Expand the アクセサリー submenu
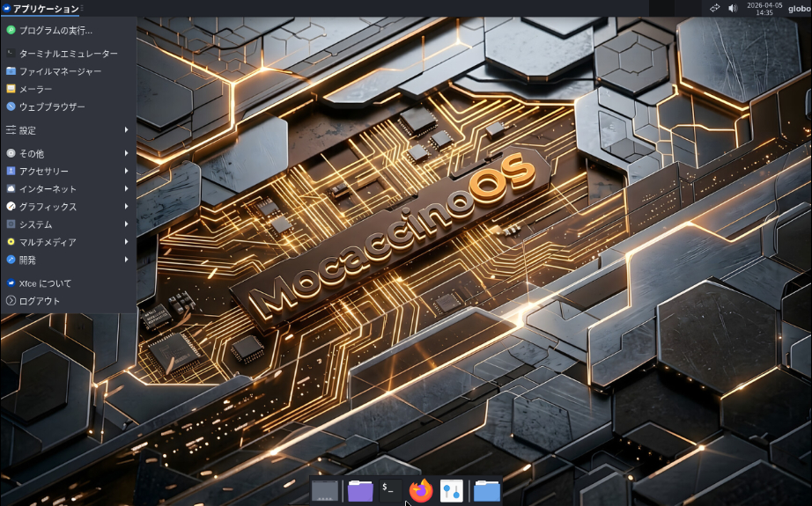812x506 pixels. click(x=67, y=172)
